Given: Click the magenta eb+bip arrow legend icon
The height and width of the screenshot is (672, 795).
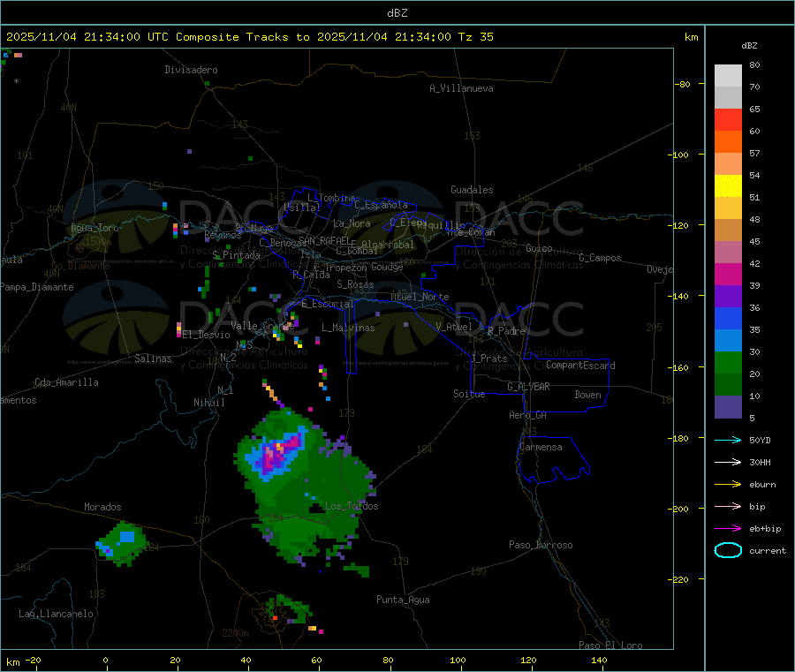Looking at the screenshot, I should (x=728, y=528).
